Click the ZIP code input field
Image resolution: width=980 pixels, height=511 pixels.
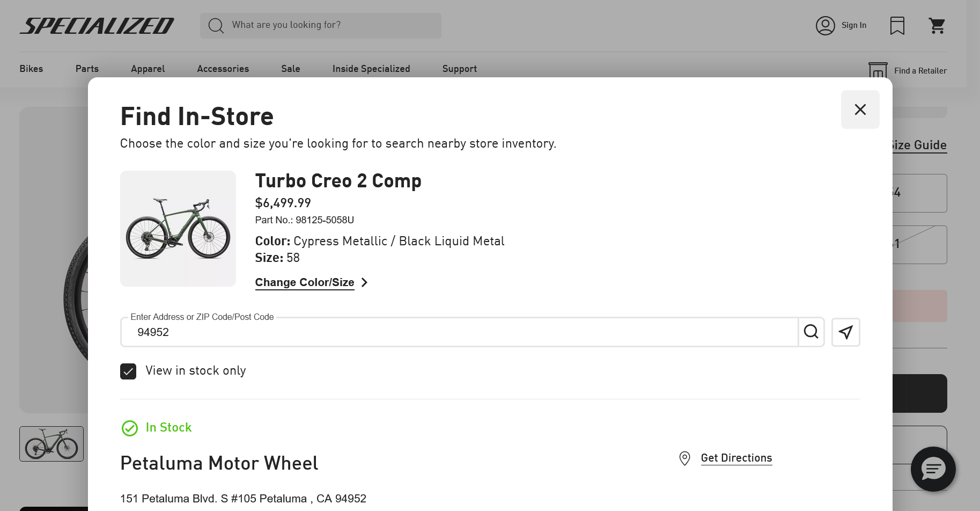tap(459, 332)
